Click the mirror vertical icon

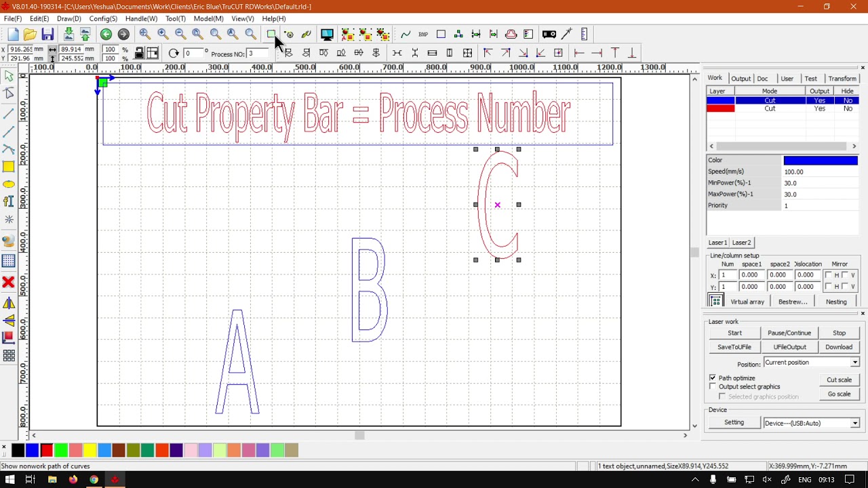pyautogui.click(x=9, y=321)
